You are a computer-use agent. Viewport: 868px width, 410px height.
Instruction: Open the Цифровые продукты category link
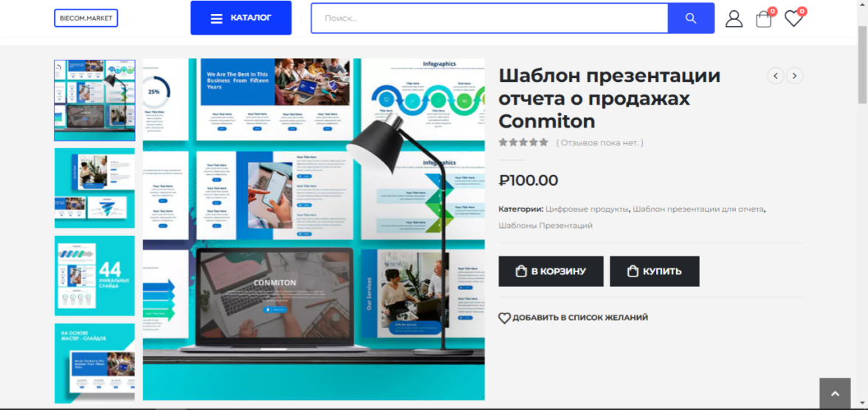[x=588, y=209]
